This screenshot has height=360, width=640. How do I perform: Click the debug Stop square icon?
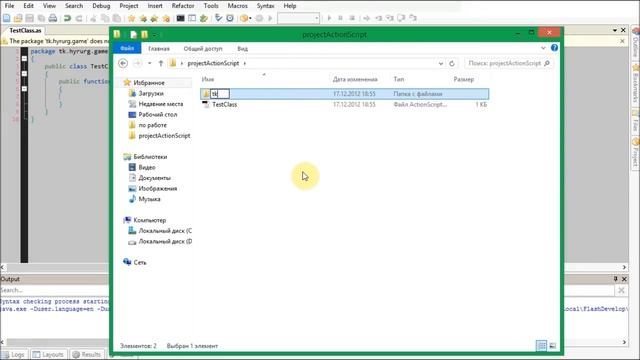(x=352, y=18)
